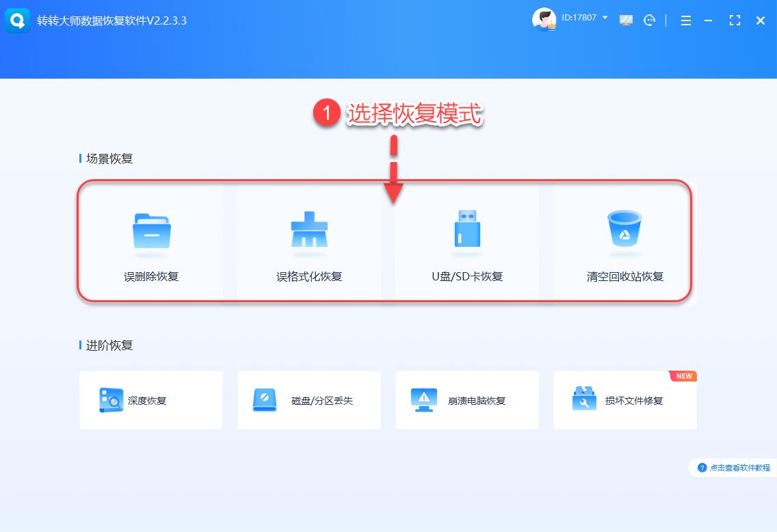
Task: Toggle fullscreen mode for the window
Action: pyautogui.click(x=735, y=21)
